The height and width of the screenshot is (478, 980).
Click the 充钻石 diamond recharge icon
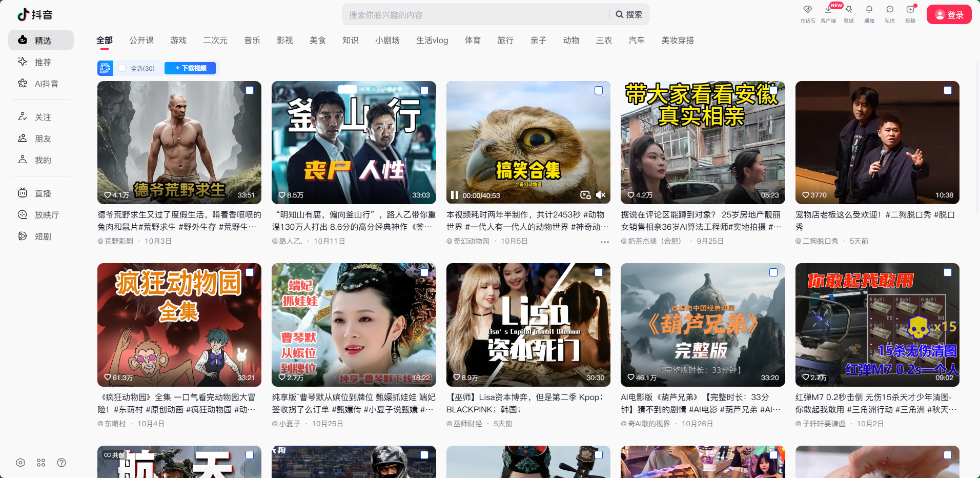pos(807,10)
